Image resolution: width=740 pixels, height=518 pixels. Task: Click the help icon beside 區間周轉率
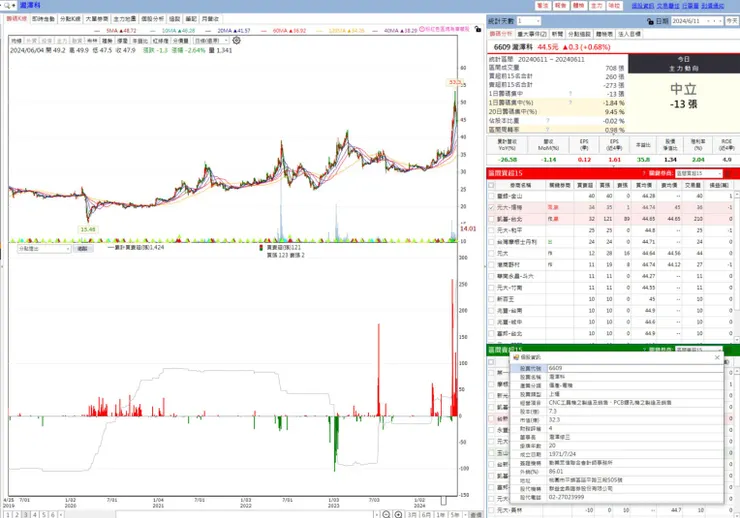point(548,129)
